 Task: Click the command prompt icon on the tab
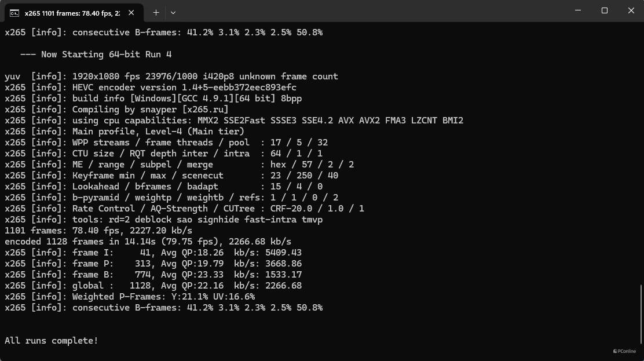click(15, 12)
